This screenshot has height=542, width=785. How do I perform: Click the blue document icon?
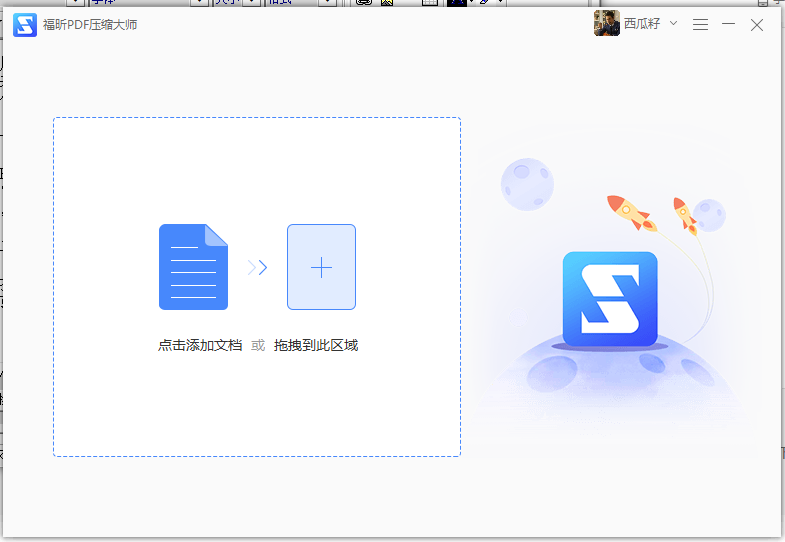tap(193, 267)
